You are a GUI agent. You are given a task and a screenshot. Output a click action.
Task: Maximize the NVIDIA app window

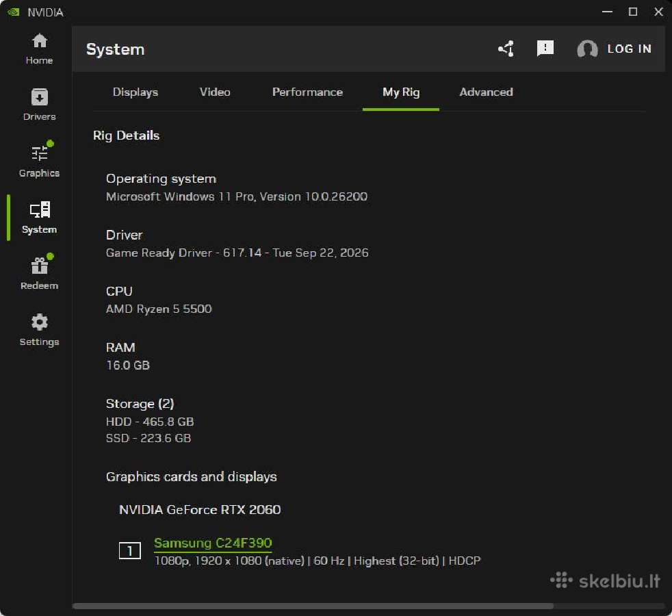click(x=632, y=12)
